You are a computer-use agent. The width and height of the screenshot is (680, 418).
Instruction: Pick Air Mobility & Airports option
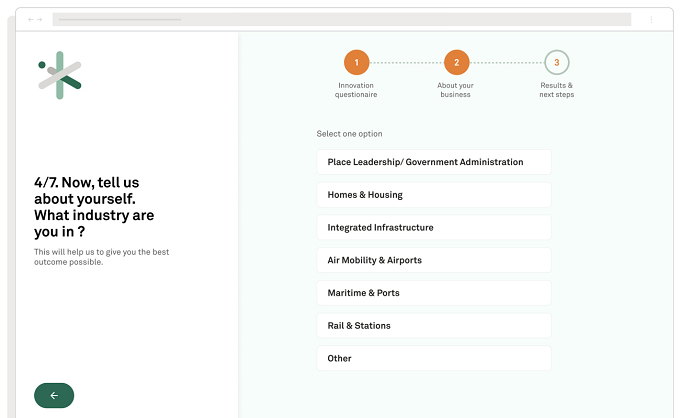(x=434, y=260)
